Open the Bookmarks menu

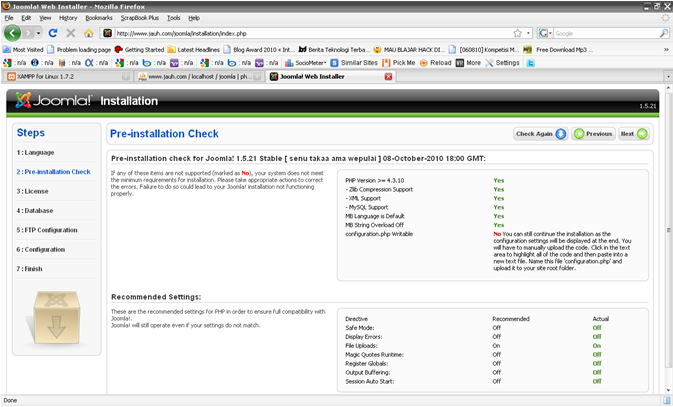coord(99,18)
